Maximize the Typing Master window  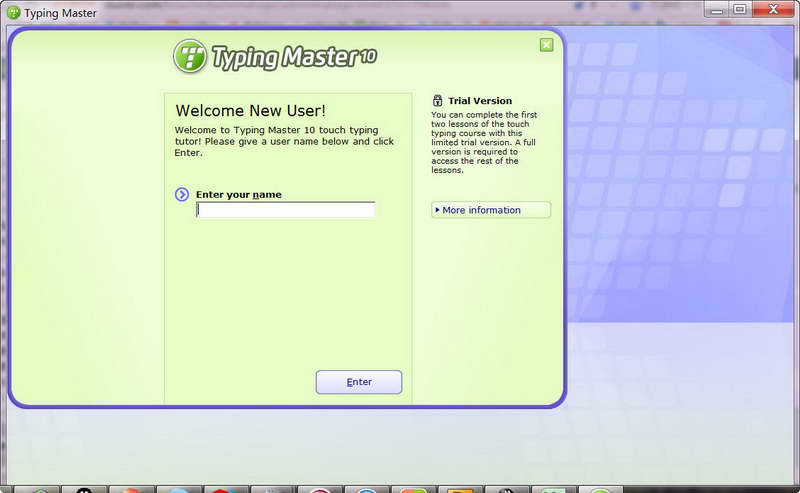740,10
